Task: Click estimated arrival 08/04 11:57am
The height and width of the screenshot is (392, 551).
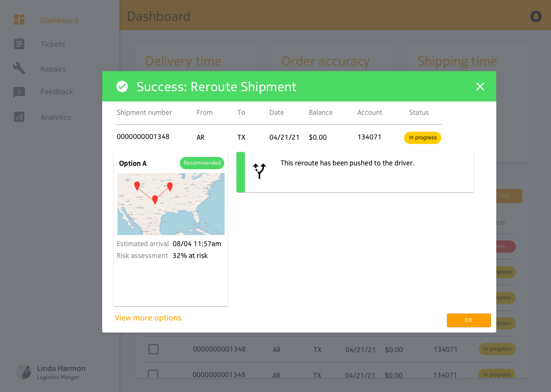Action: tap(197, 244)
